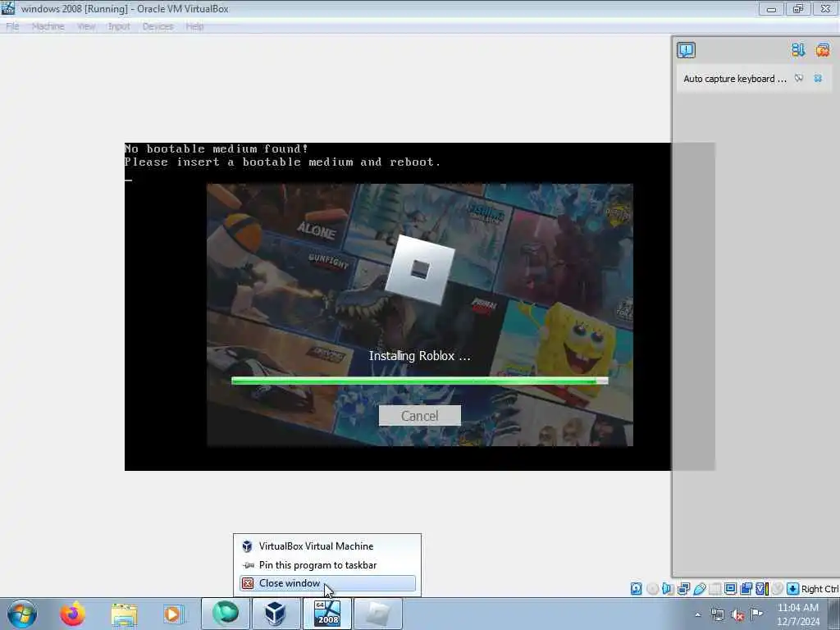Open the Auto capture keyboard notification text
This screenshot has height=630, width=840.
(x=734, y=79)
